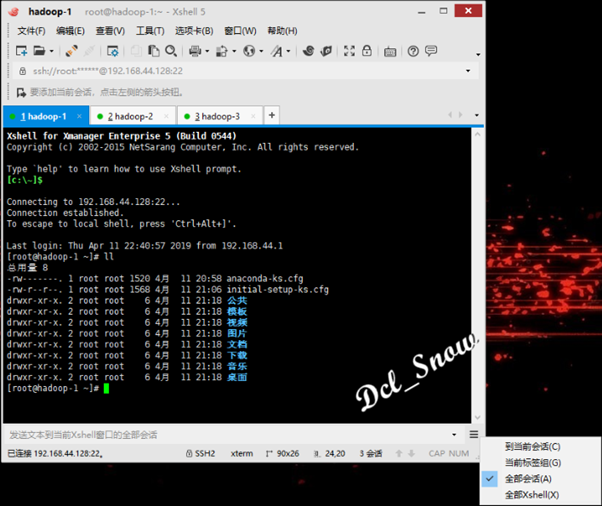Open the address bar history dropdown
The height and width of the screenshot is (506, 602).
[468, 71]
